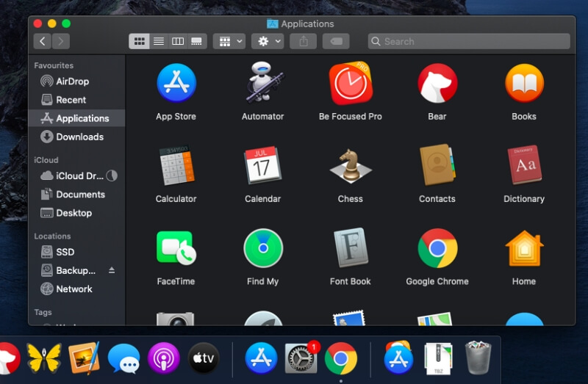
Task: Switch to icon view mode
Action: click(x=139, y=41)
